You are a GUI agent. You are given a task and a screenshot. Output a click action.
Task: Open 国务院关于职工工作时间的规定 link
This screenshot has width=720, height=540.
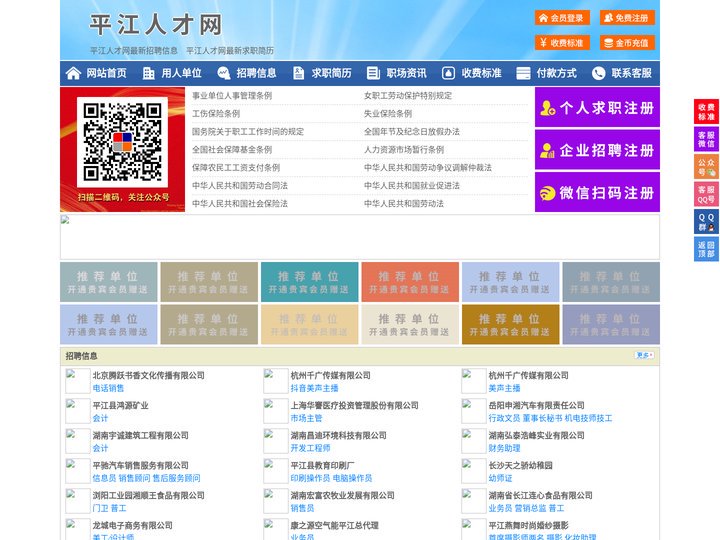[248, 132]
